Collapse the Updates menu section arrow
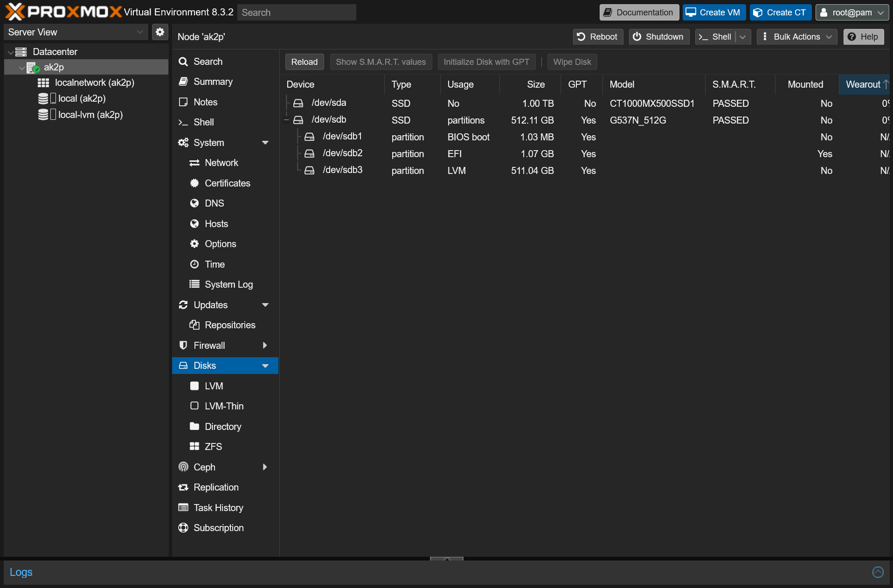 [265, 305]
